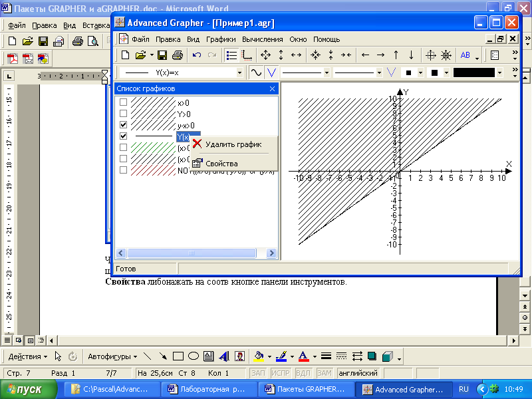This screenshot has height=399, width=532.
Task: Open the Графики menu
Action: [x=221, y=39]
